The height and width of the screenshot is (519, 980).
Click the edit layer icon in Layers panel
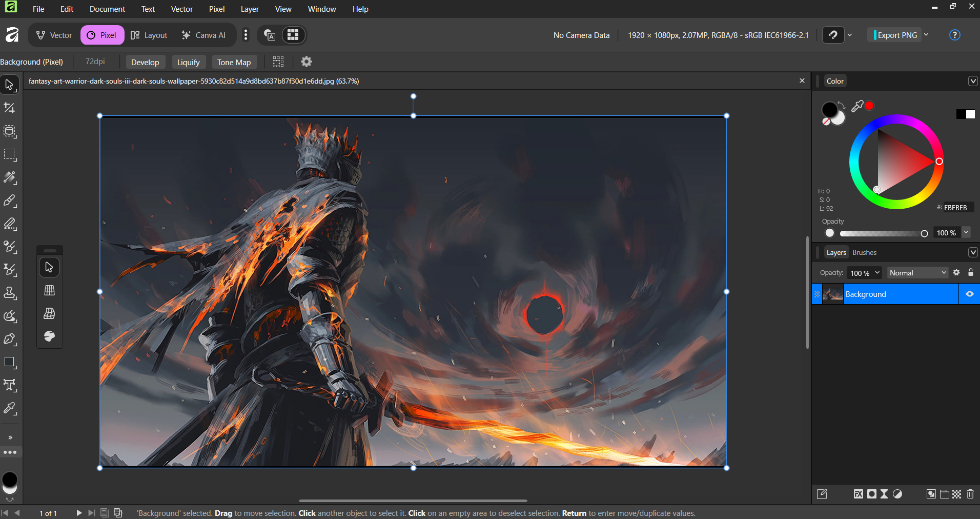pyautogui.click(x=822, y=494)
